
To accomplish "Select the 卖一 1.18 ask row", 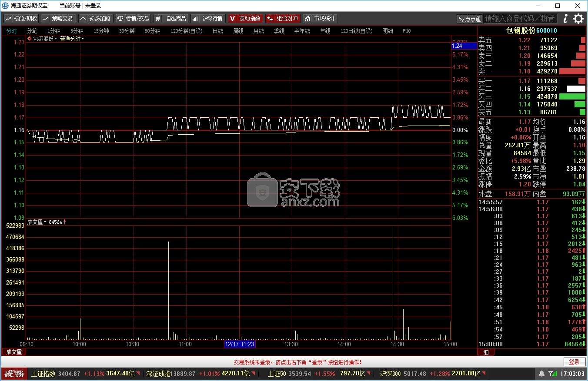I will [x=532, y=71].
